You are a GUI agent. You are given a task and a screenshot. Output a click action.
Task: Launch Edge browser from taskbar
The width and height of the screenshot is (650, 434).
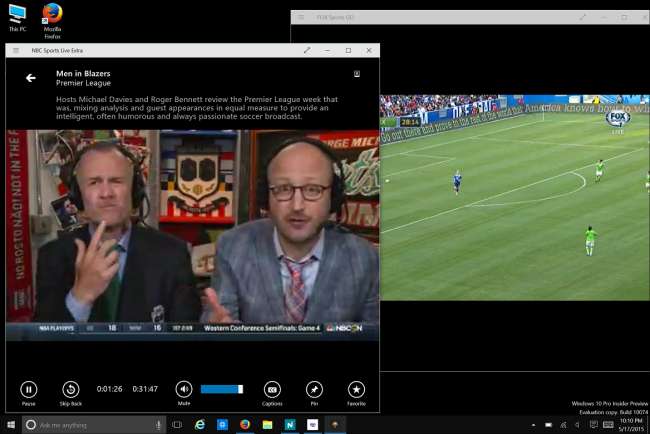[200, 425]
